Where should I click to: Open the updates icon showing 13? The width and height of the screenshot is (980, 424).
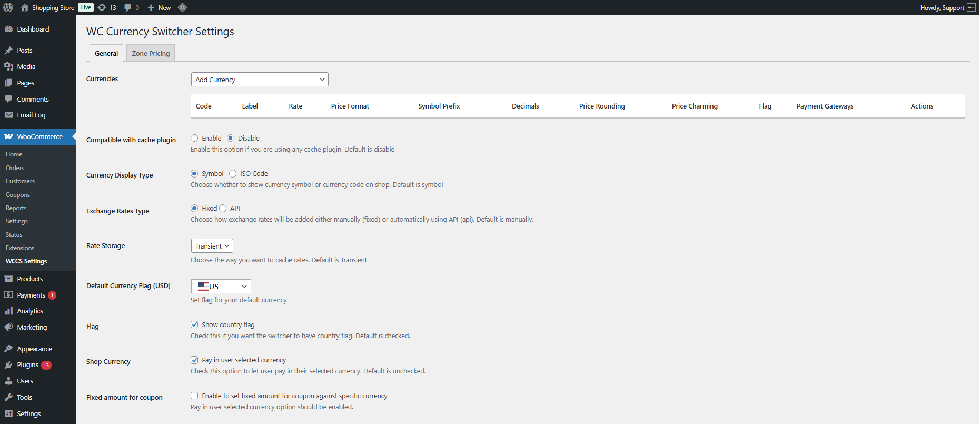pos(102,7)
